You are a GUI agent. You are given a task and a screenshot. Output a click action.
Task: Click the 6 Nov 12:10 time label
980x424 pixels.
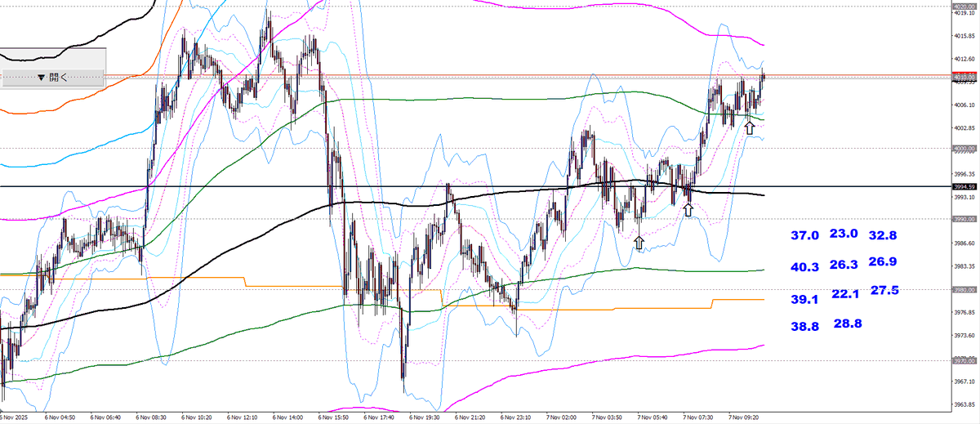click(243, 417)
